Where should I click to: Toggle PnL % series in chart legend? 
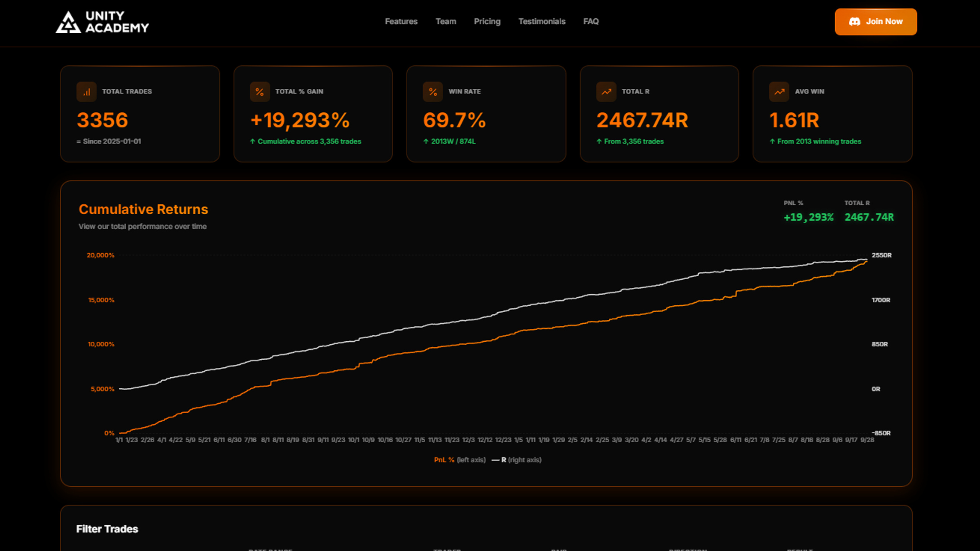pos(460,460)
